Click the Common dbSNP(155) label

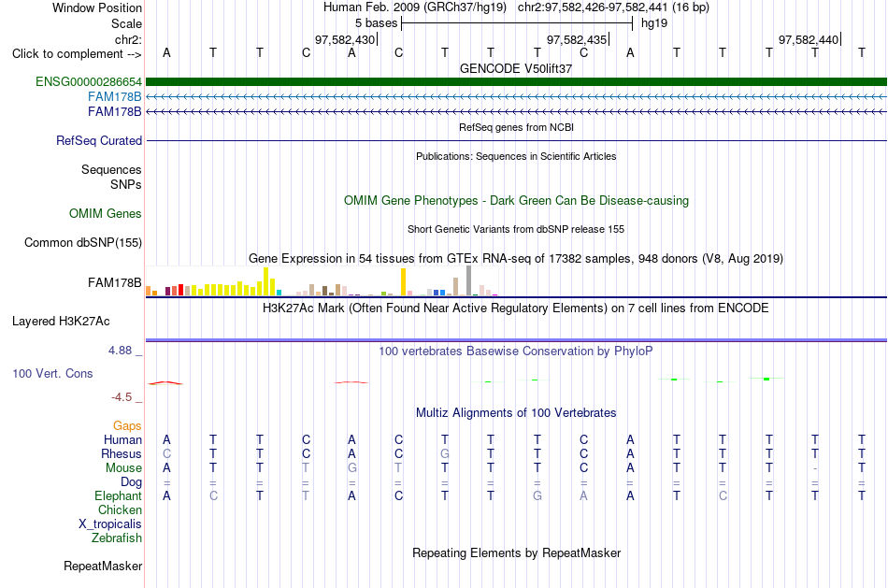tap(83, 242)
